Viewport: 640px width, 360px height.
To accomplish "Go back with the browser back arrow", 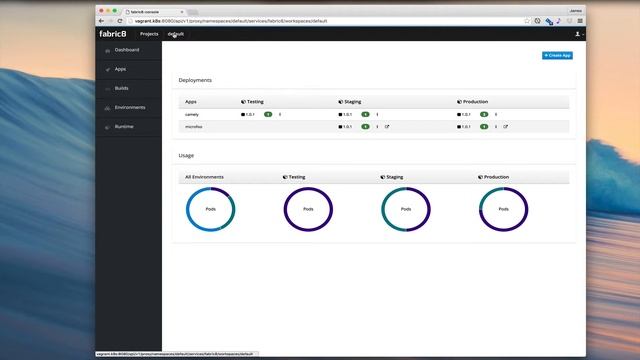I will coord(101,21).
